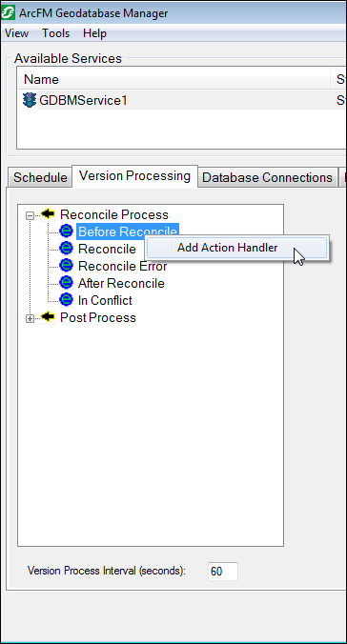Image resolution: width=347 pixels, height=644 pixels.
Task: Select the GDBMService1 service row
Action: (x=181, y=100)
